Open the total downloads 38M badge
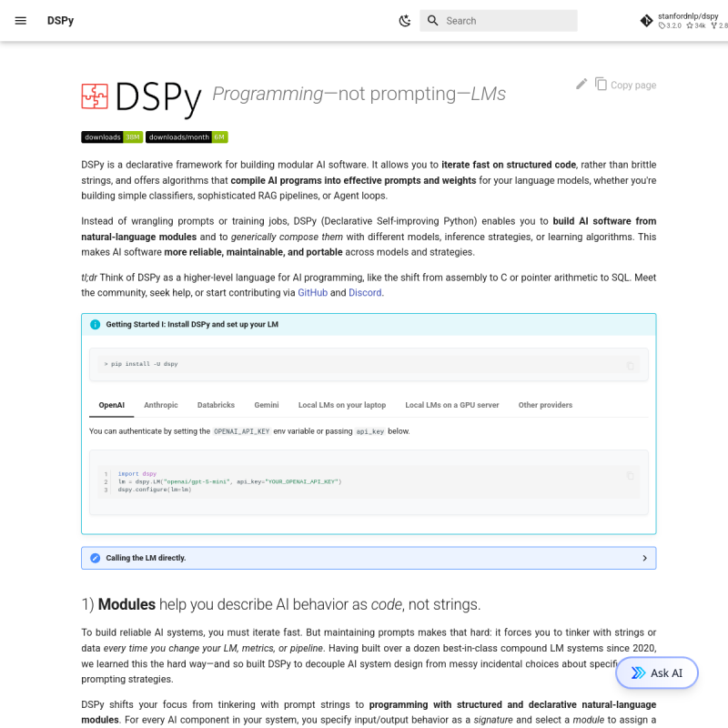728x728 pixels. (x=112, y=136)
